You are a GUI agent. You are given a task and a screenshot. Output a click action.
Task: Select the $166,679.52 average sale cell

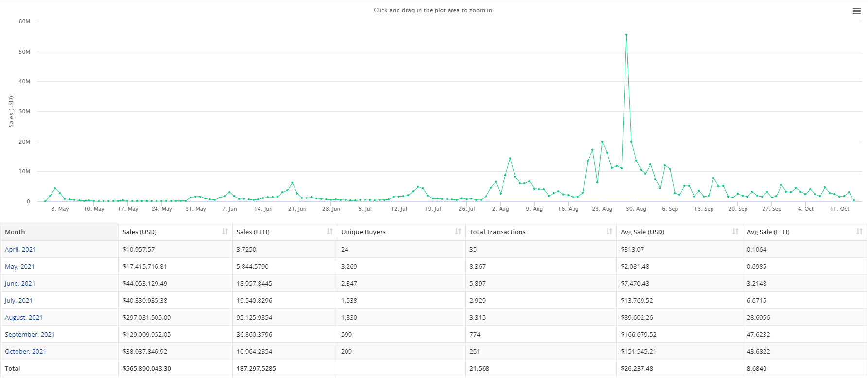[x=679, y=334]
